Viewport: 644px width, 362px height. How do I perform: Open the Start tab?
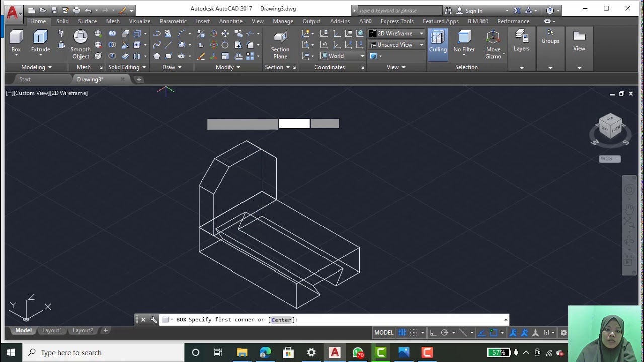(25, 79)
